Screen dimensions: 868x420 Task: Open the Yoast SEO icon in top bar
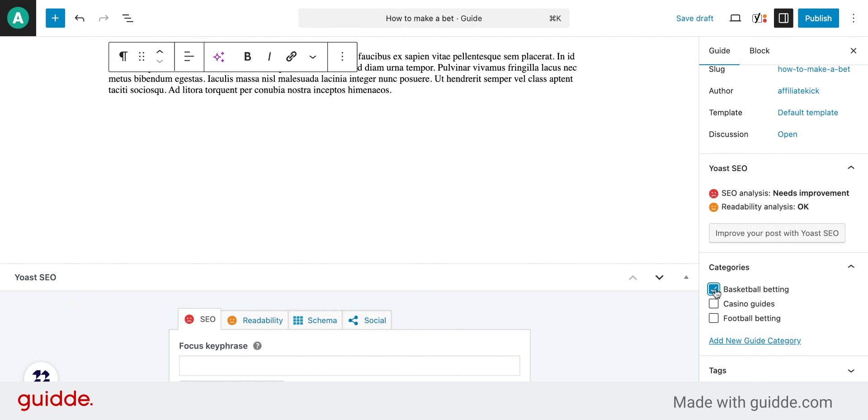[759, 18]
